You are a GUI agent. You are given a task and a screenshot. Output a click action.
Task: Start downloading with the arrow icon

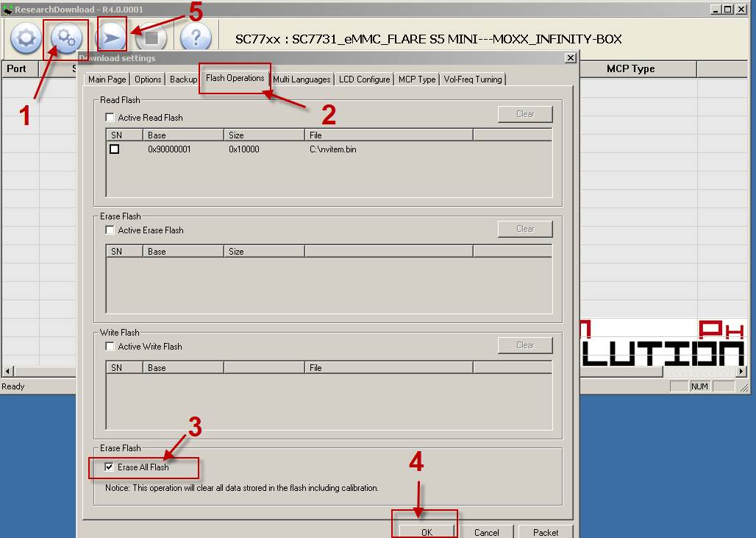pyautogui.click(x=111, y=38)
